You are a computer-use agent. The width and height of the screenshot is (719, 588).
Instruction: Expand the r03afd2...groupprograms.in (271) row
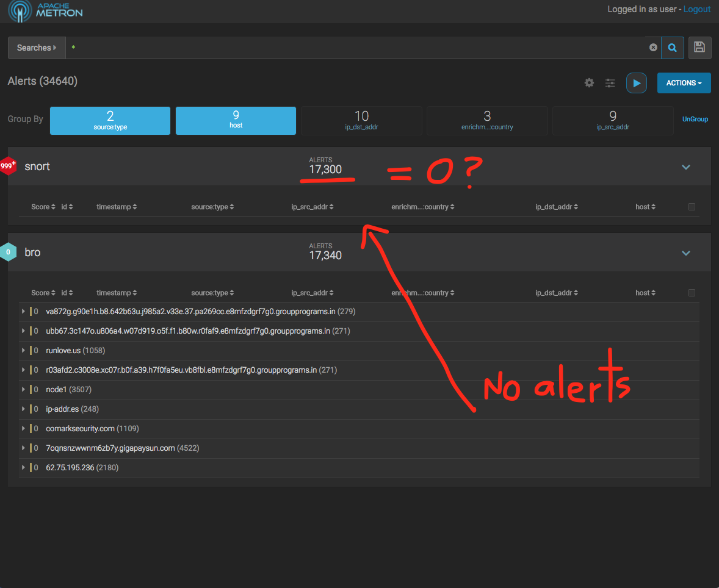pos(23,370)
